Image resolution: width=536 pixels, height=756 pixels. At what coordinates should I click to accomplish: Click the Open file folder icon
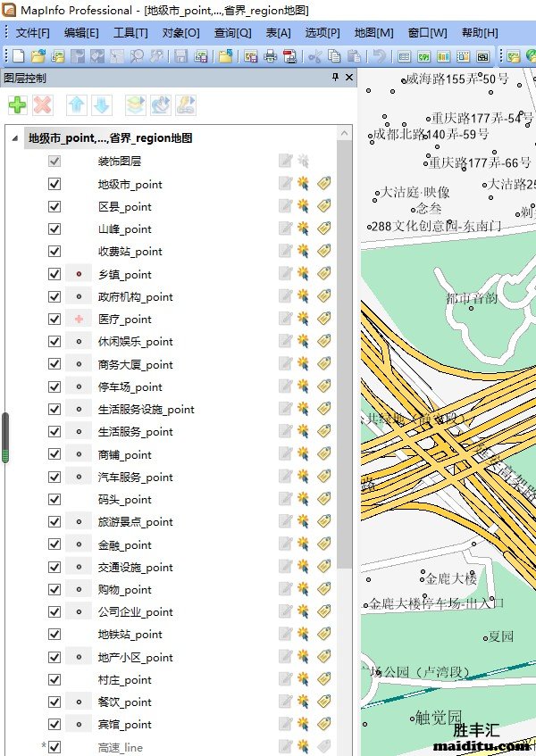coord(38,56)
